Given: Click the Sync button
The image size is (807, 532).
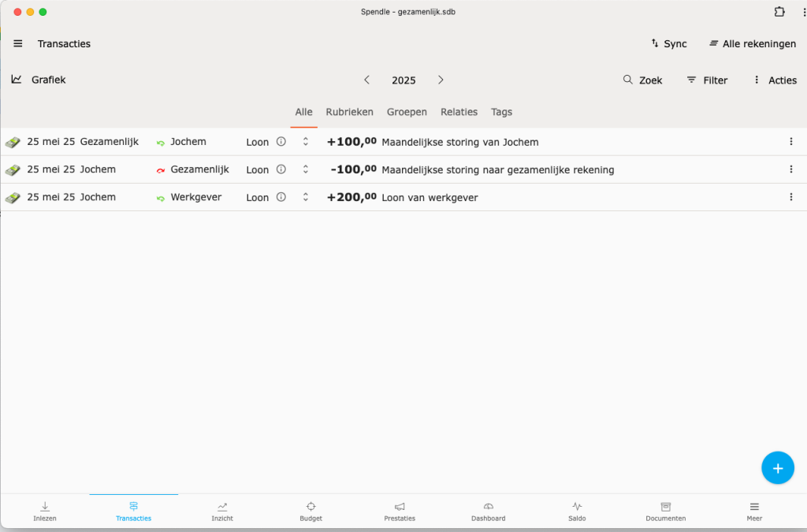Looking at the screenshot, I should [668, 44].
